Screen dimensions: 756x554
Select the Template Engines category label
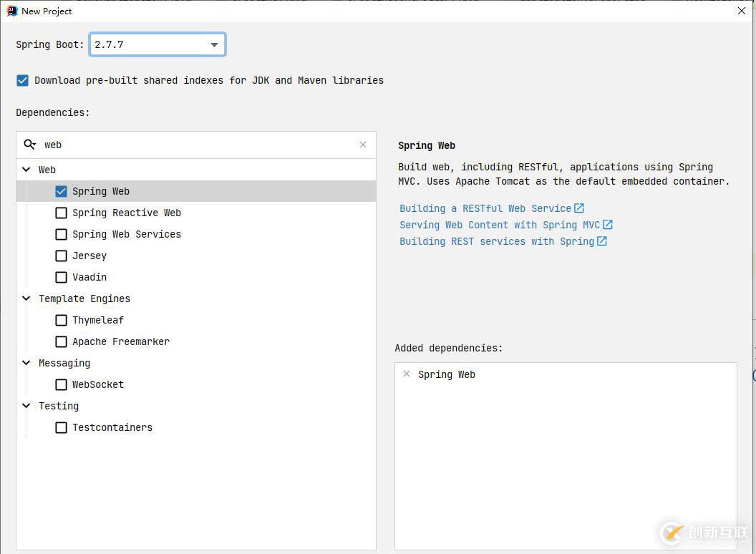tap(84, 298)
